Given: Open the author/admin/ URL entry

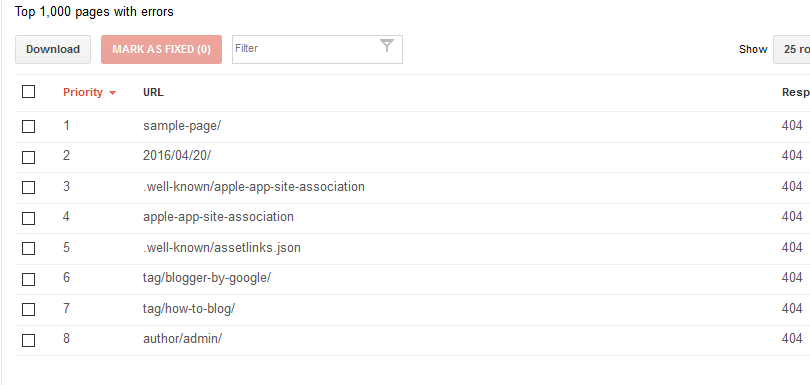Looking at the screenshot, I should point(182,339).
